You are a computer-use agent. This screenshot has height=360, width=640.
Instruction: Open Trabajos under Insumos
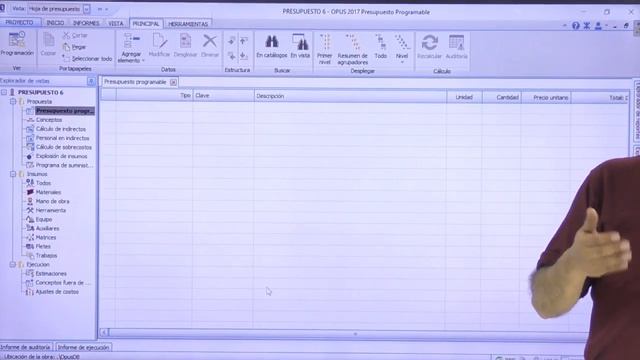pyautogui.click(x=46, y=256)
